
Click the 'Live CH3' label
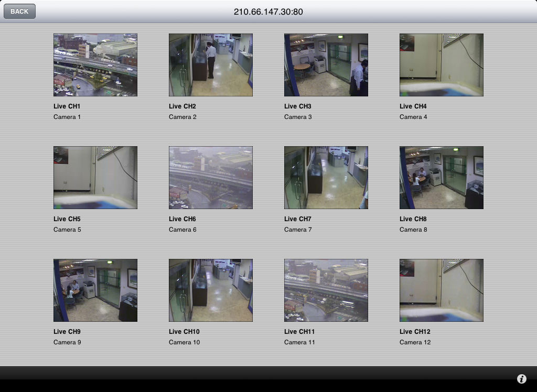point(298,106)
